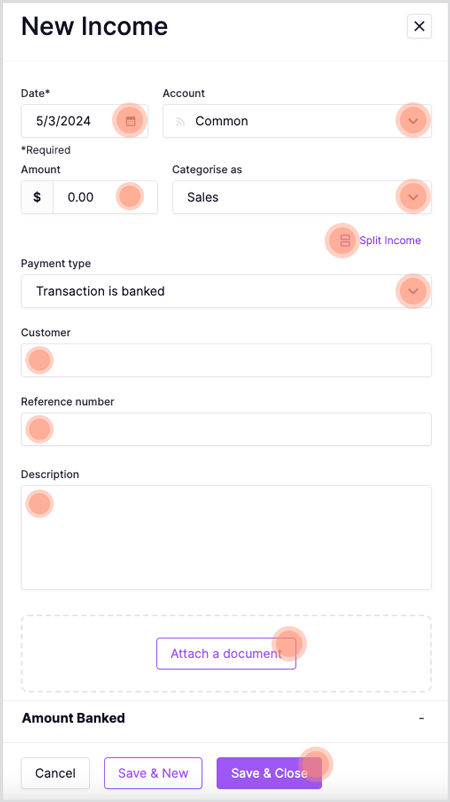Open the Categorise as Sales dropdown
This screenshot has height=802, width=450.
coord(302,197)
